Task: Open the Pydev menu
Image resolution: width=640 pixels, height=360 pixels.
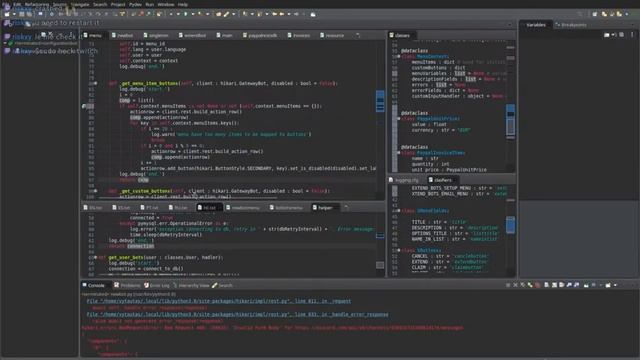Action: click(135, 4)
